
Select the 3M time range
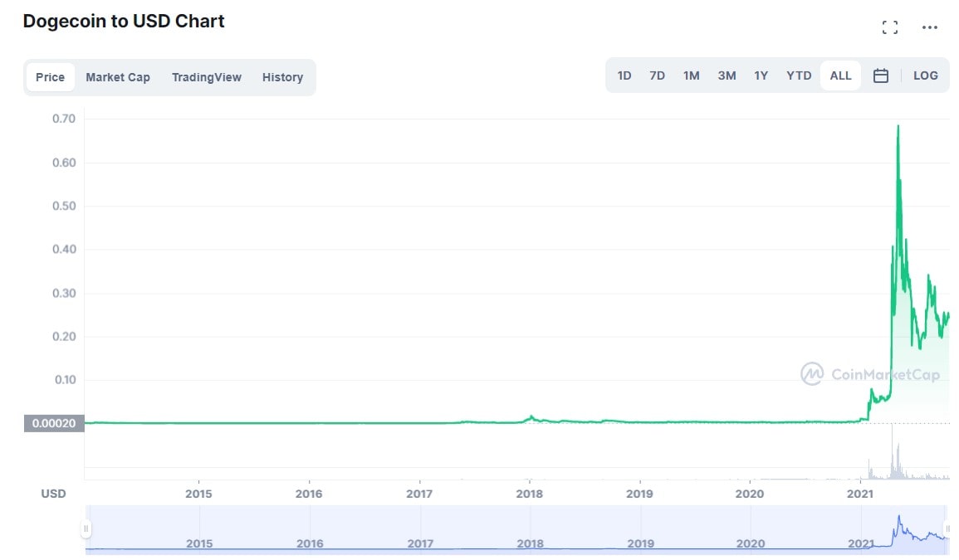click(727, 75)
